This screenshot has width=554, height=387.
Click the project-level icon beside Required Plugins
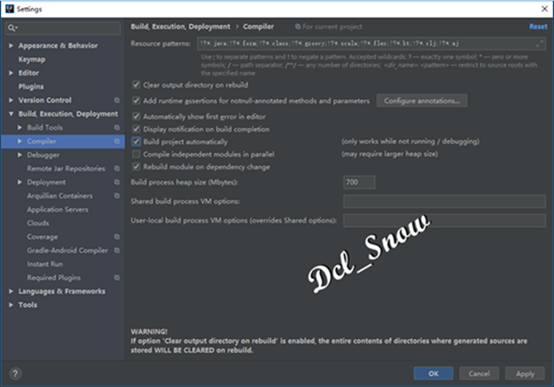pyautogui.click(x=117, y=278)
